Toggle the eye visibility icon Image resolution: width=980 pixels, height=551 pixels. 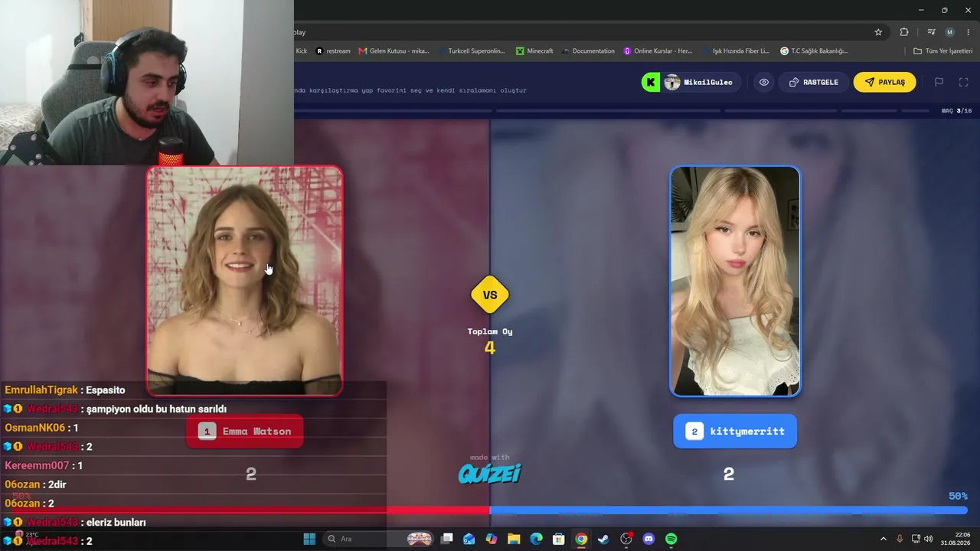point(764,83)
